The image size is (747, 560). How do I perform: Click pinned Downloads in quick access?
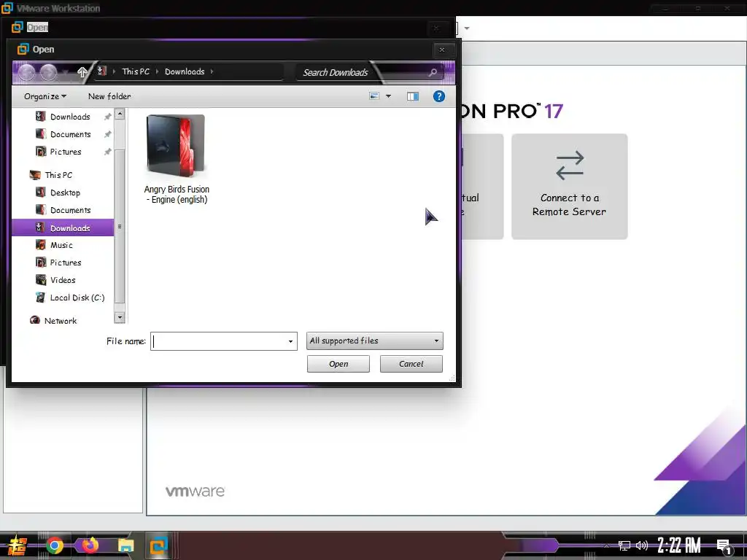click(x=70, y=117)
